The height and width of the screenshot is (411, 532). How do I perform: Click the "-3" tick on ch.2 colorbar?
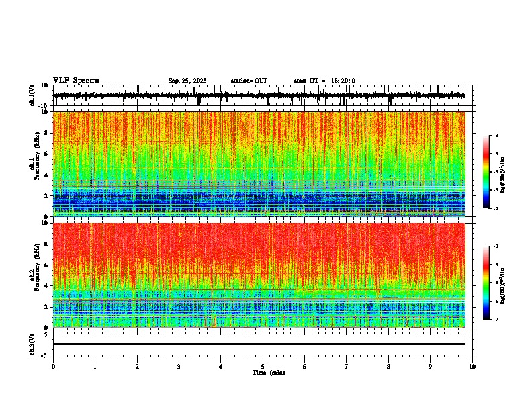pyautogui.click(x=496, y=246)
